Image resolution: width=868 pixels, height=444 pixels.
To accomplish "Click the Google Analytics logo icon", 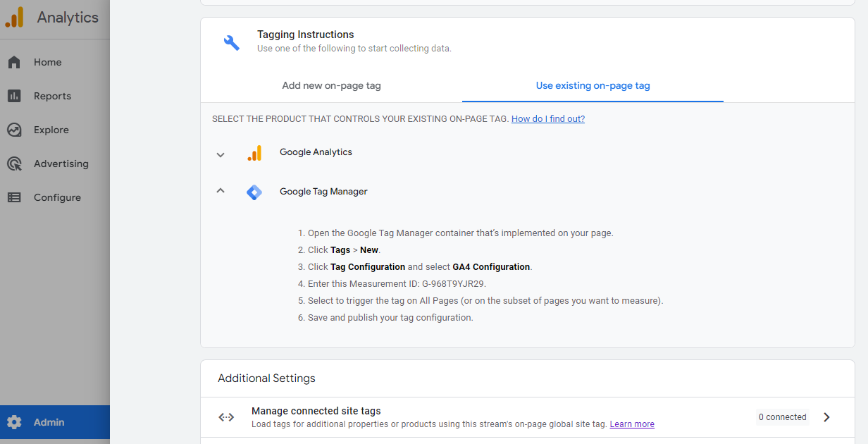I will tap(15, 18).
